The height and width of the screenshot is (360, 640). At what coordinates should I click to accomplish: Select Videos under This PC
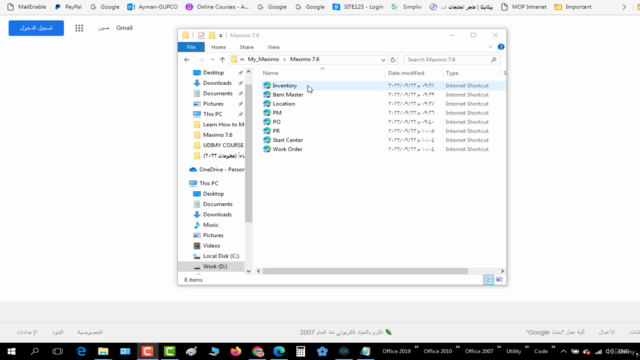(x=211, y=246)
